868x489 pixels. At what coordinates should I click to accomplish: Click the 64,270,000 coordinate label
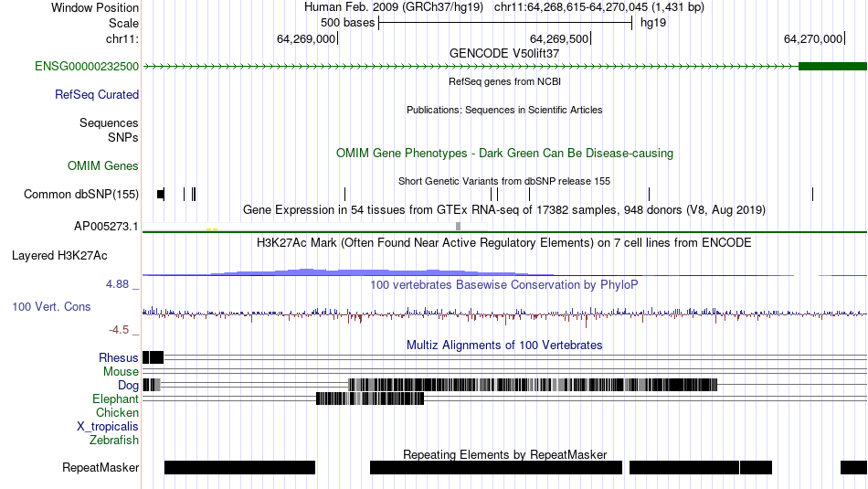pyautogui.click(x=813, y=38)
